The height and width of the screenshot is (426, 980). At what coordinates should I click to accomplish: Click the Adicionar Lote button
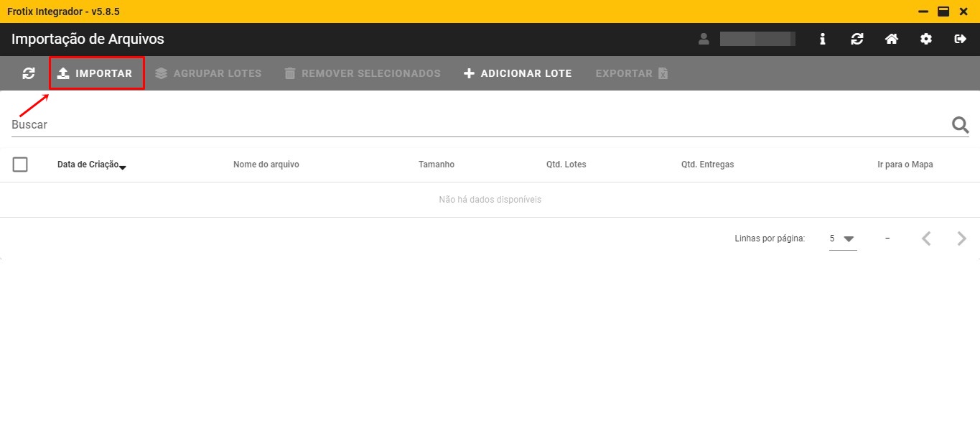coord(518,73)
